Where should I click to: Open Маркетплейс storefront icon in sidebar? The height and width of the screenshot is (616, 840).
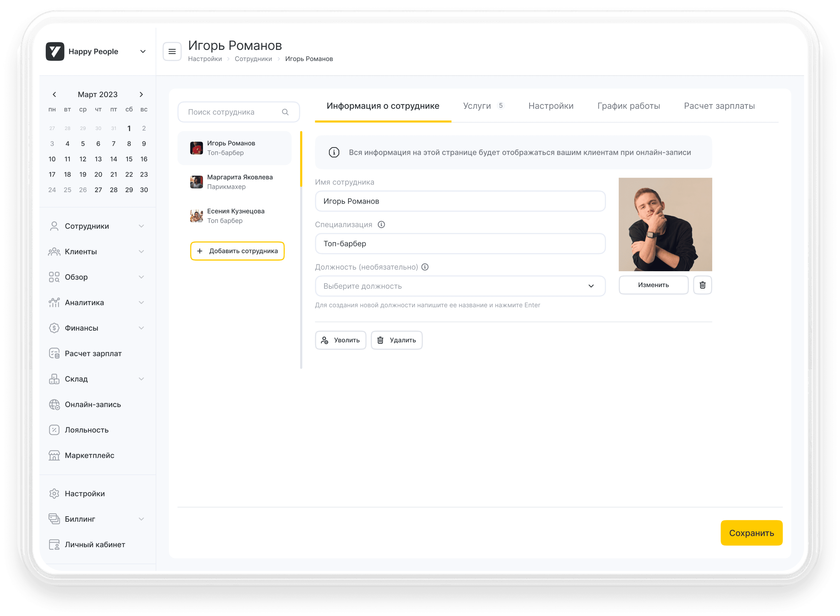(54, 455)
